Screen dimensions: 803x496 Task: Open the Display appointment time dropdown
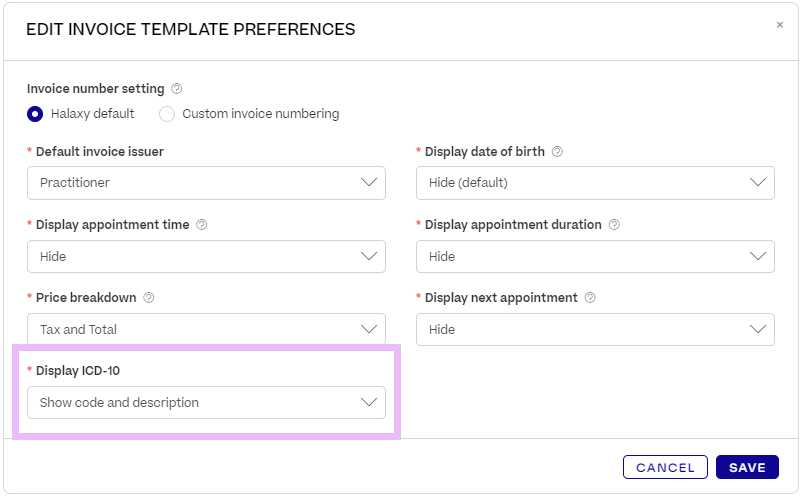coord(206,256)
